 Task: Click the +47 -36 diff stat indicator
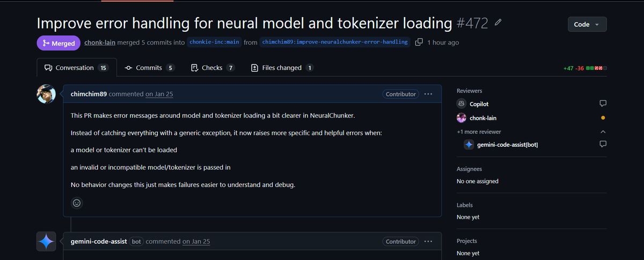coord(585,68)
